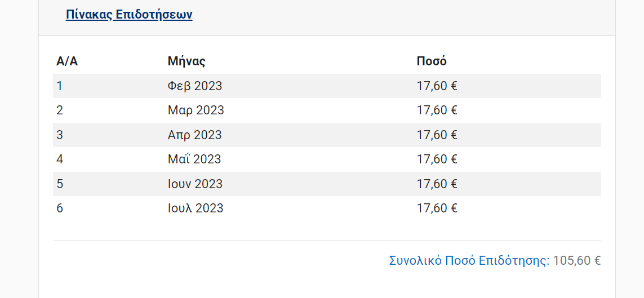Click the 17,60 € amount for Ιουν 2023

point(437,184)
